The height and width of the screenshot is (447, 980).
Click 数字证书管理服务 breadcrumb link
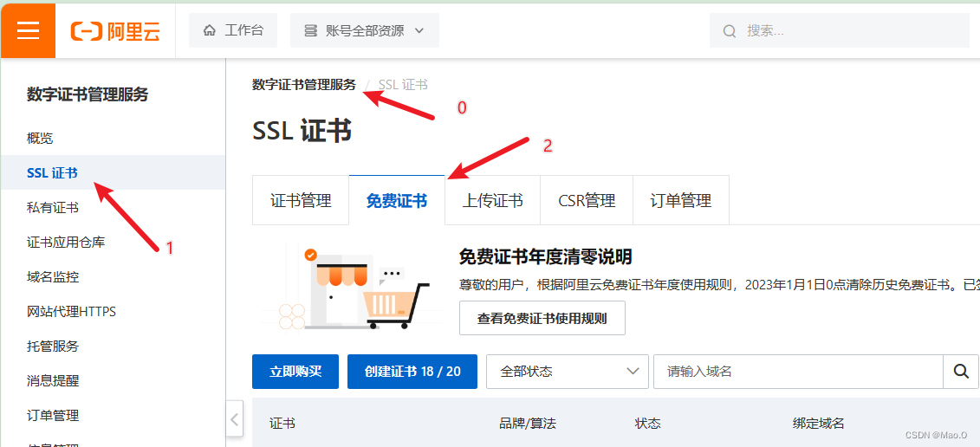(x=304, y=84)
